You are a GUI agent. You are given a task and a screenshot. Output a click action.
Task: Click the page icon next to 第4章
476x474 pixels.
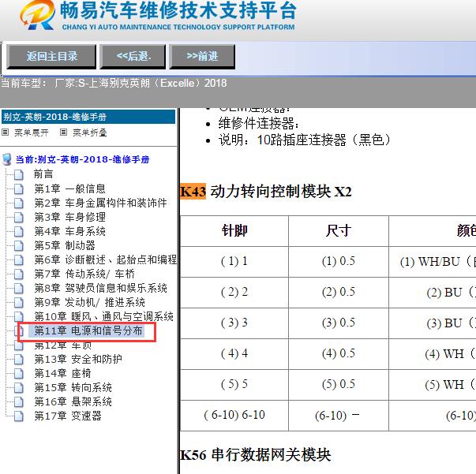point(19,232)
